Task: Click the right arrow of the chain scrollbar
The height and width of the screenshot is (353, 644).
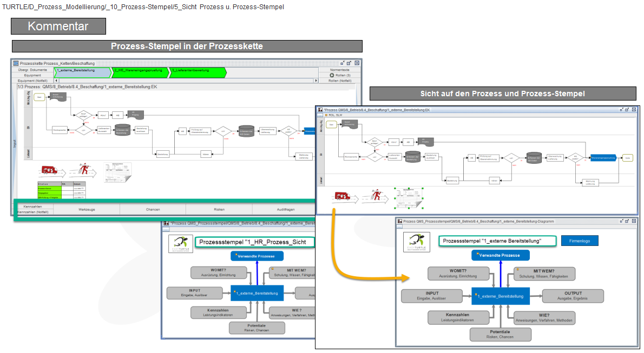Action: 316,81
